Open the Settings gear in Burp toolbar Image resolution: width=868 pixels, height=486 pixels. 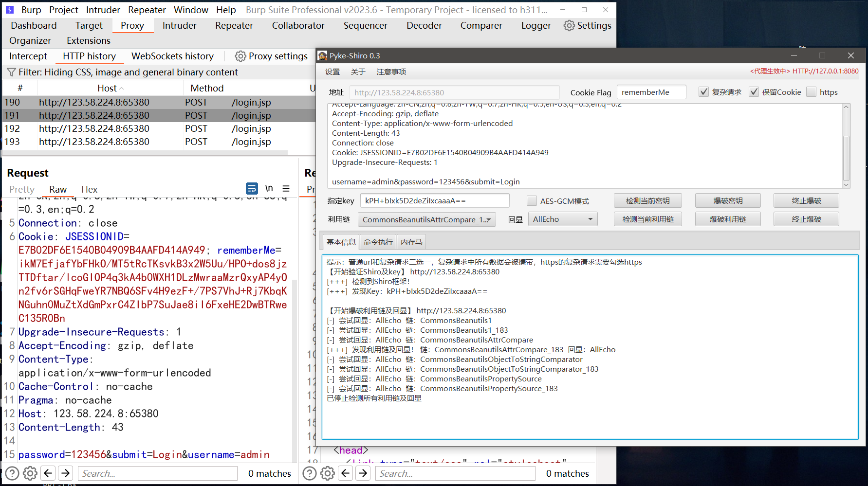click(569, 26)
